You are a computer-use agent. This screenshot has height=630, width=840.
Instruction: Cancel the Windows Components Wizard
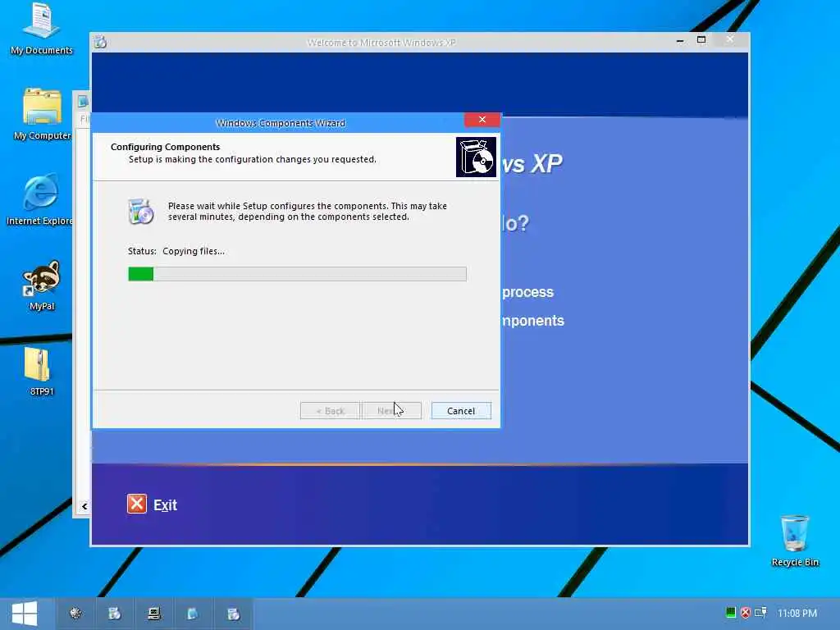point(461,411)
